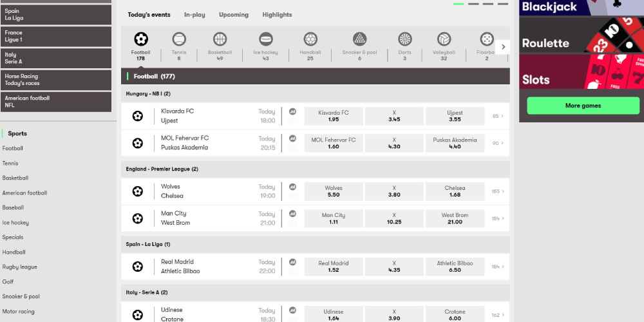Open American football in Sports sidebar
Viewport: 644px width, 322px height.
pos(24,193)
